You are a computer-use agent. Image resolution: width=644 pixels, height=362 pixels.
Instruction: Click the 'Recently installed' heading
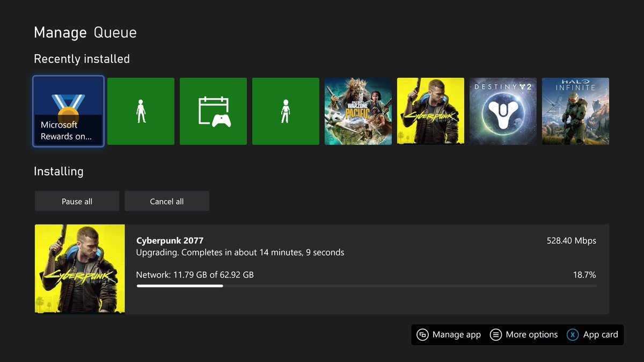click(x=82, y=59)
